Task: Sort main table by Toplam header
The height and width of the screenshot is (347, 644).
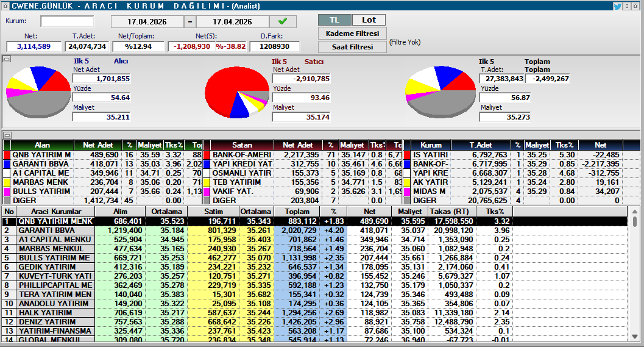Action: coord(297,212)
